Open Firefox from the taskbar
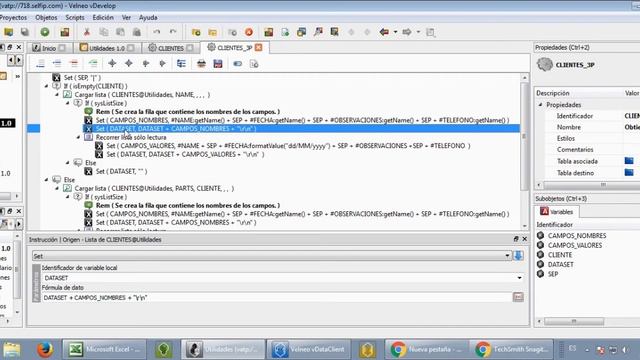This screenshot has width=640, height=360. tap(45, 350)
